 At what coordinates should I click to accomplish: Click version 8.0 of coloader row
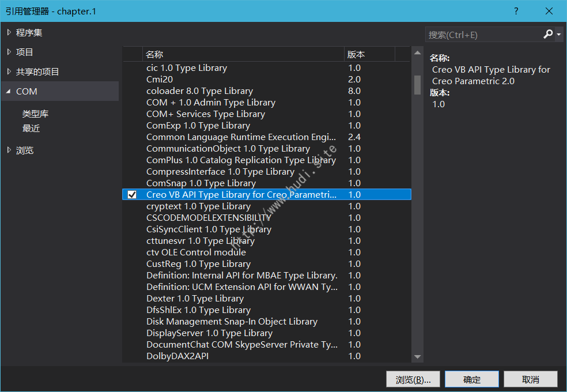click(x=354, y=91)
